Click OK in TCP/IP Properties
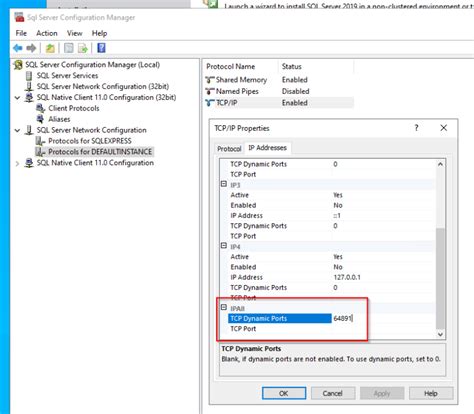This screenshot has height=414, width=474. click(284, 393)
